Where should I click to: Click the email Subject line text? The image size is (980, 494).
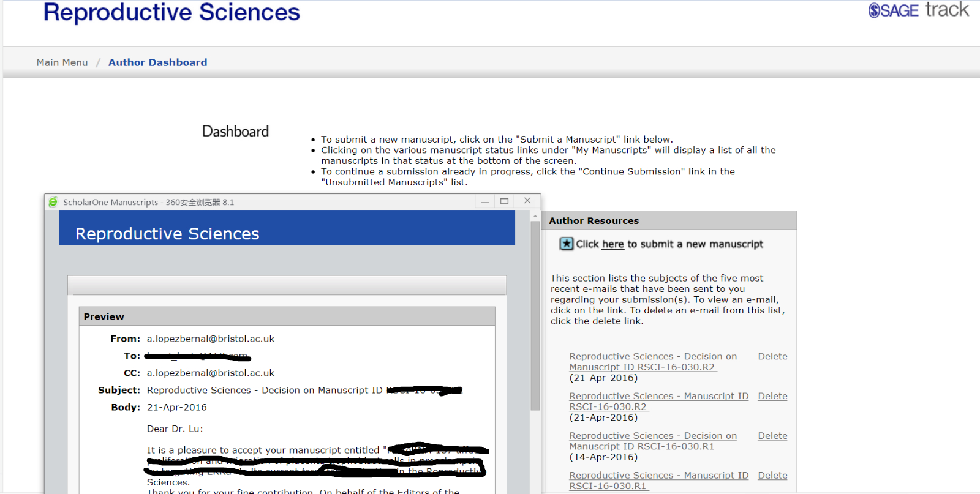(304, 390)
